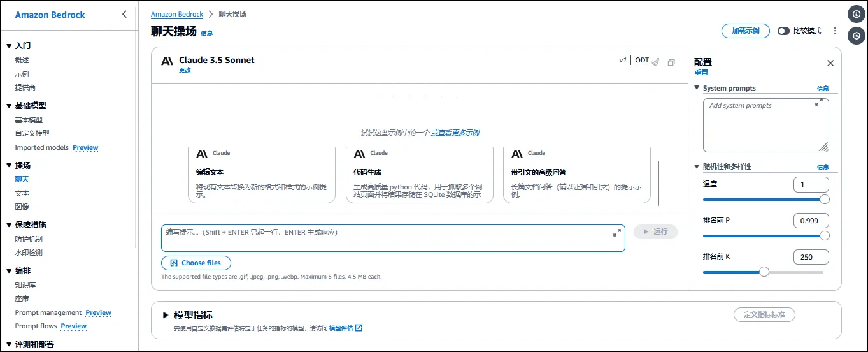Open 防护机制 in the sidebar

[x=29, y=239]
